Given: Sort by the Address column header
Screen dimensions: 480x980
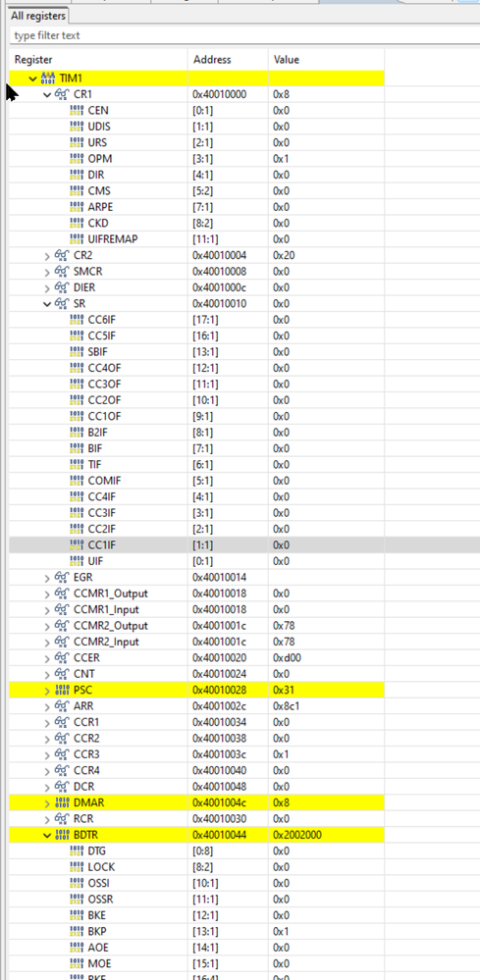Looking at the screenshot, I should click(x=228, y=60).
